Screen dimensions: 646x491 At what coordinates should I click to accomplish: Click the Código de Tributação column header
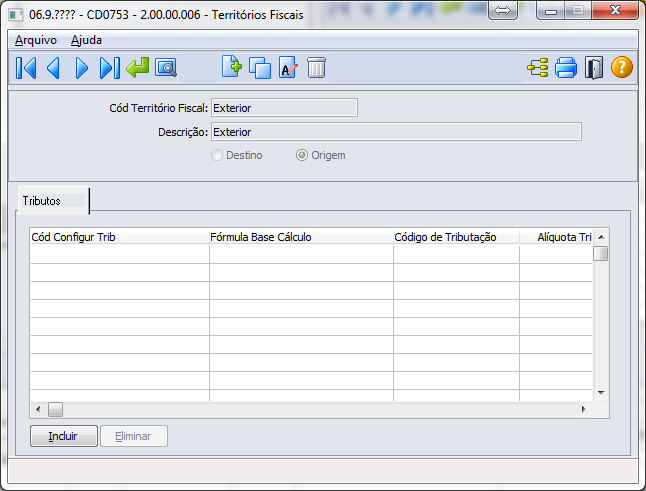coord(456,237)
